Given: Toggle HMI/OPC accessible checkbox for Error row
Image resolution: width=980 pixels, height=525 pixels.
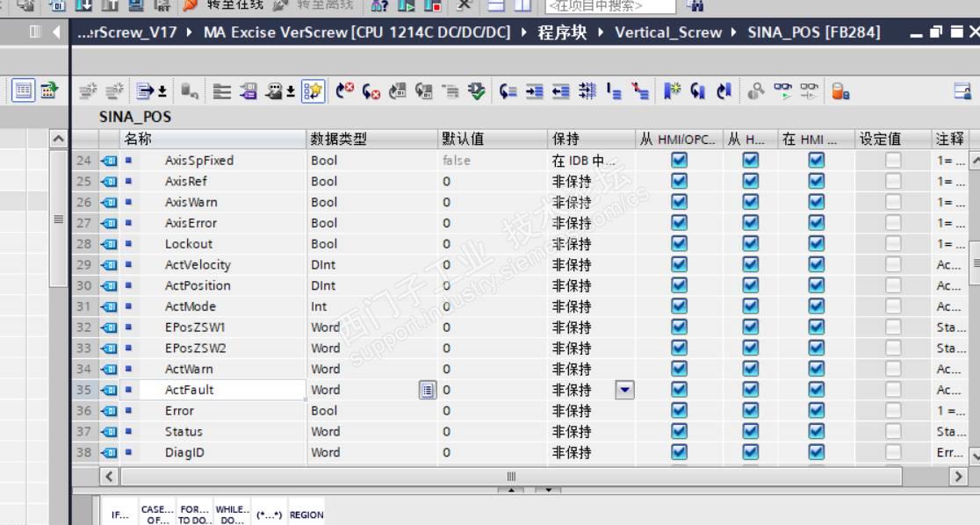Looking at the screenshot, I should 680,411.
